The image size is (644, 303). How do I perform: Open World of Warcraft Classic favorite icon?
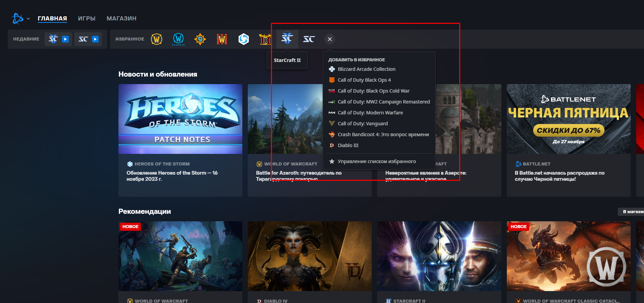coord(178,39)
